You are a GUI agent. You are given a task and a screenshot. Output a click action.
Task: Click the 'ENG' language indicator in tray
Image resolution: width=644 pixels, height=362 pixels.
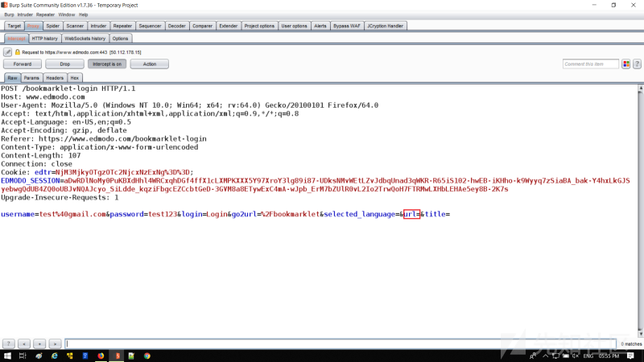(x=588, y=356)
